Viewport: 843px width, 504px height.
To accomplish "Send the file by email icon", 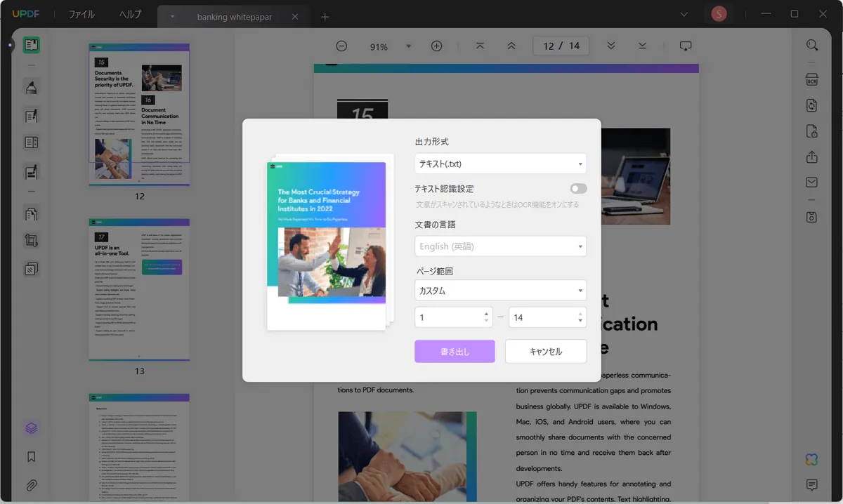I will pyautogui.click(x=812, y=183).
